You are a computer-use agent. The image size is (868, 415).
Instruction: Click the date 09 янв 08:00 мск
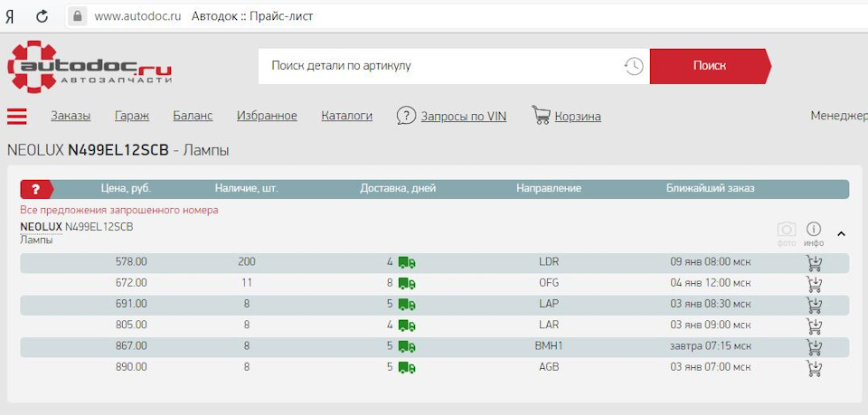[x=711, y=261]
